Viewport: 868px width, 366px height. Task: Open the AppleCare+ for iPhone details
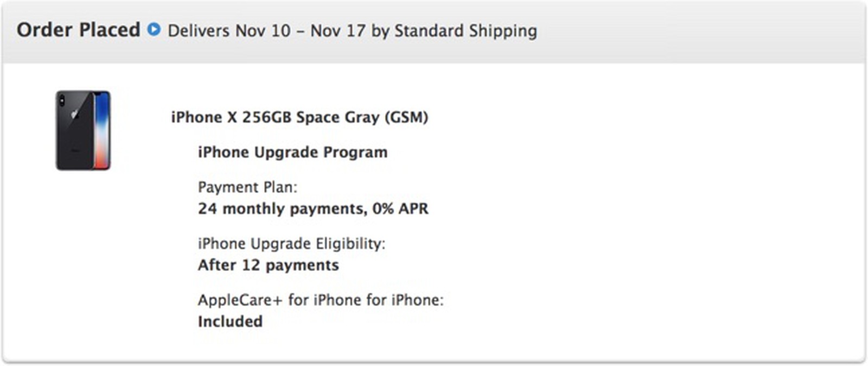[x=322, y=299]
